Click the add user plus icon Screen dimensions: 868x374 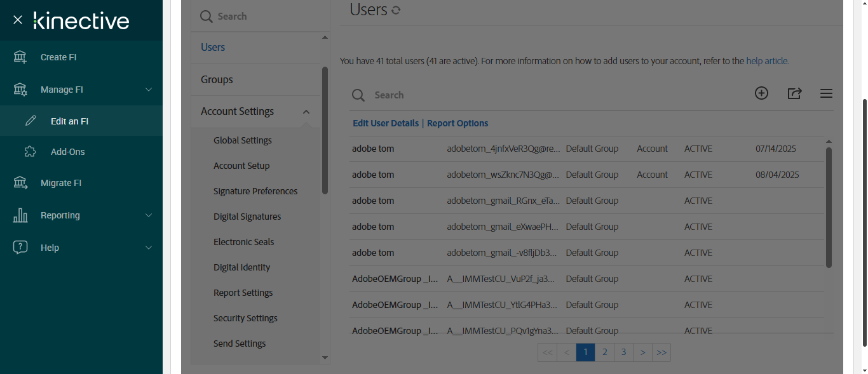click(761, 93)
